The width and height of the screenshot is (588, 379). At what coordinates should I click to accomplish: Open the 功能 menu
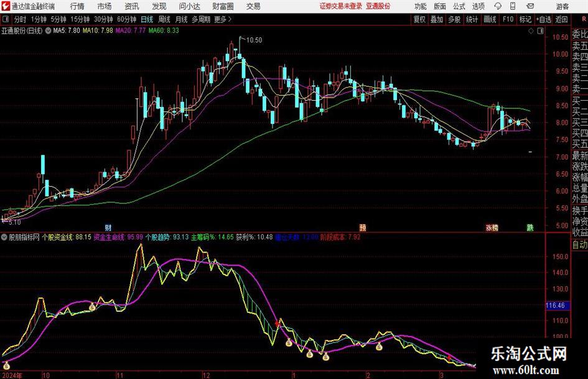click(421, 6)
